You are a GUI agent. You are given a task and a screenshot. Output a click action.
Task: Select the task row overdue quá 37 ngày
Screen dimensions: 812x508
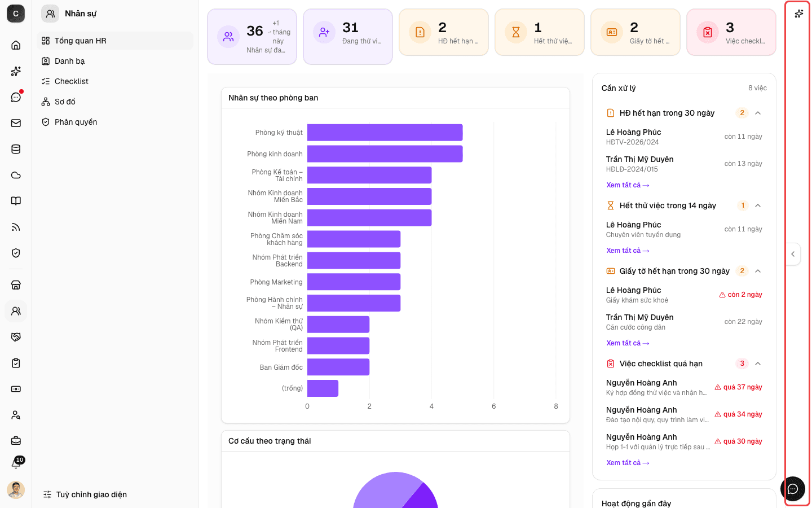684,387
